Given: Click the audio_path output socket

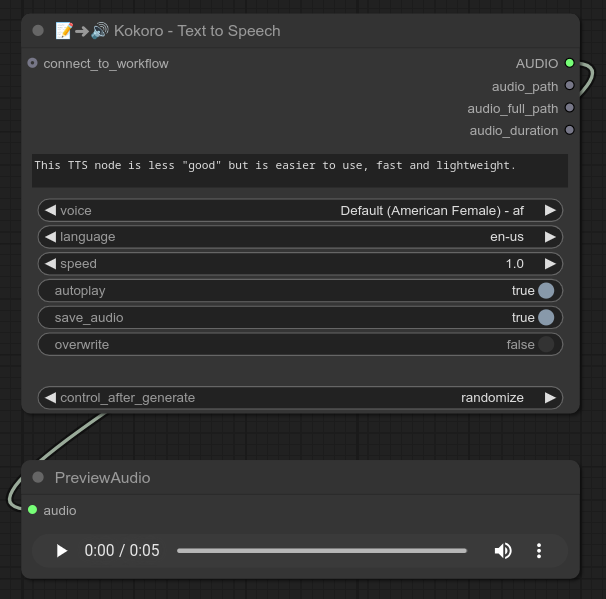Looking at the screenshot, I should tap(569, 85).
